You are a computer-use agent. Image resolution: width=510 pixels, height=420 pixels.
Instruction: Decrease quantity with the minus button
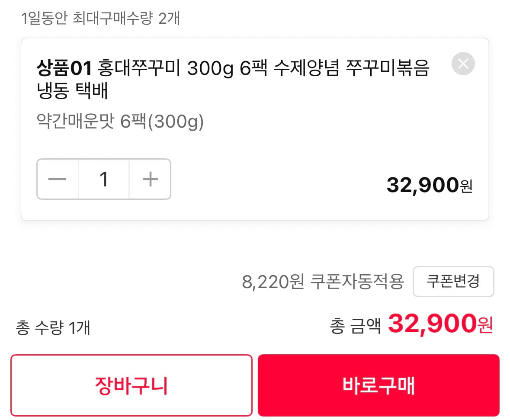[58, 179]
